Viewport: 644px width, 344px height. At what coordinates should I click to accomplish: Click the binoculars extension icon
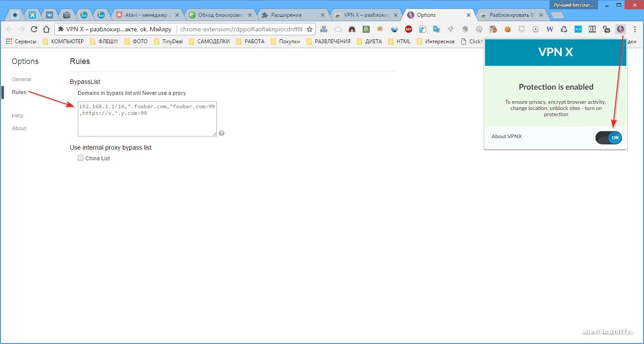point(352,30)
